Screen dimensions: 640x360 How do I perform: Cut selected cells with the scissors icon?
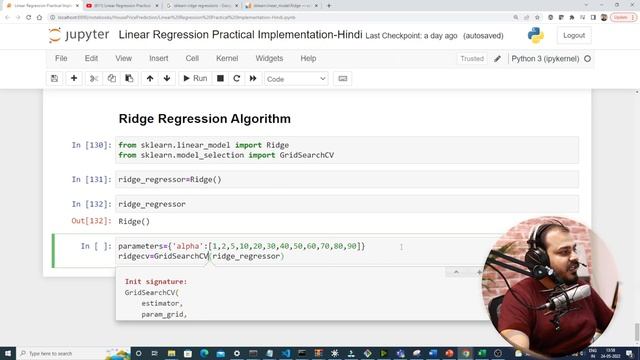point(94,78)
